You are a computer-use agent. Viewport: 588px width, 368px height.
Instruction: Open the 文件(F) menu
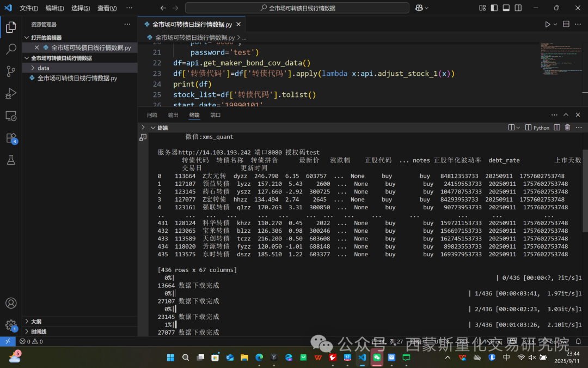click(29, 8)
